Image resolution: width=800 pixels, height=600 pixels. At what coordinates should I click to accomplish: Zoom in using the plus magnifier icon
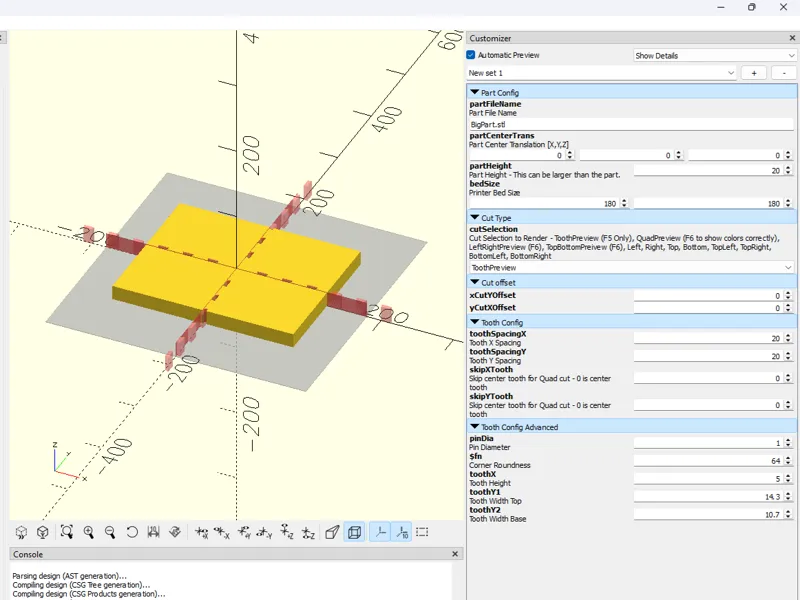tap(89, 532)
